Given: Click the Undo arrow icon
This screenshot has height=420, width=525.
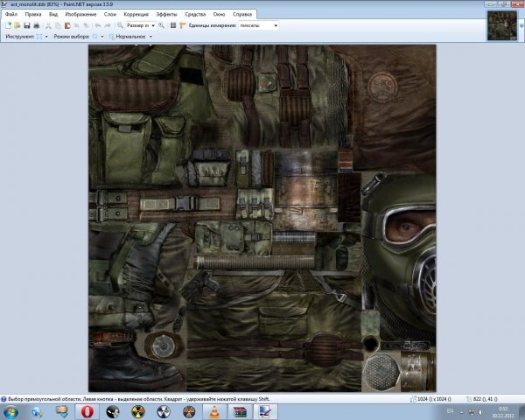Looking at the screenshot, I should 98,25.
